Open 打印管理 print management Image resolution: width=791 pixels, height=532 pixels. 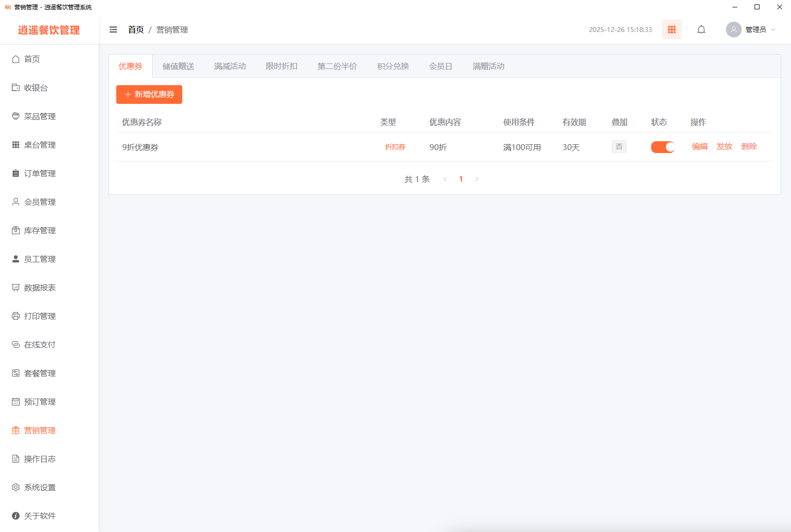pyautogui.click(x=39, y=316)
